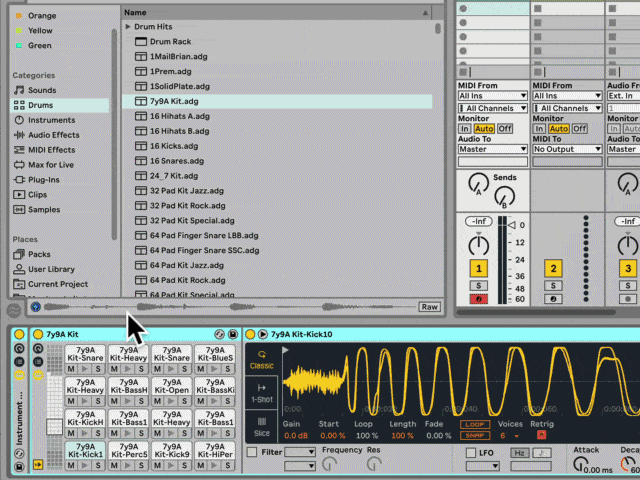Viewport: 640px width, 480px height.
Task: Open track 1 Audio To Master dropdown
Action: tap(493, 149)
